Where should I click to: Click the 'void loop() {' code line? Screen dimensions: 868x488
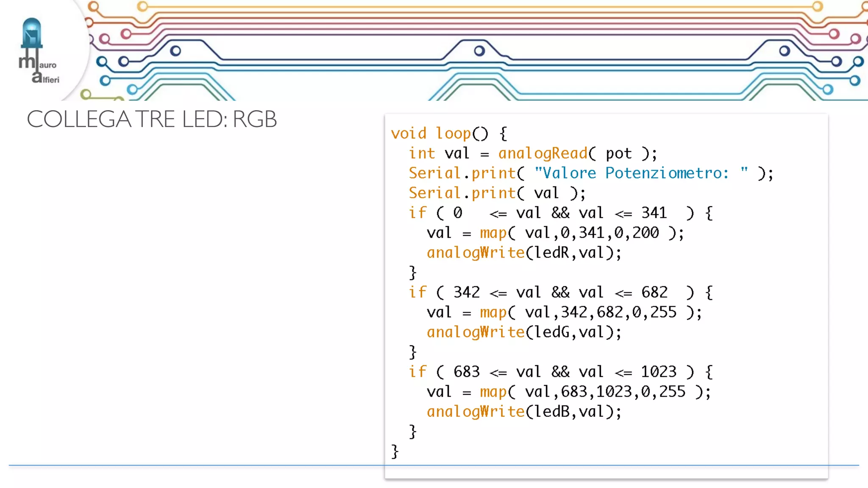pyautogui.click(x=449, y=133)
